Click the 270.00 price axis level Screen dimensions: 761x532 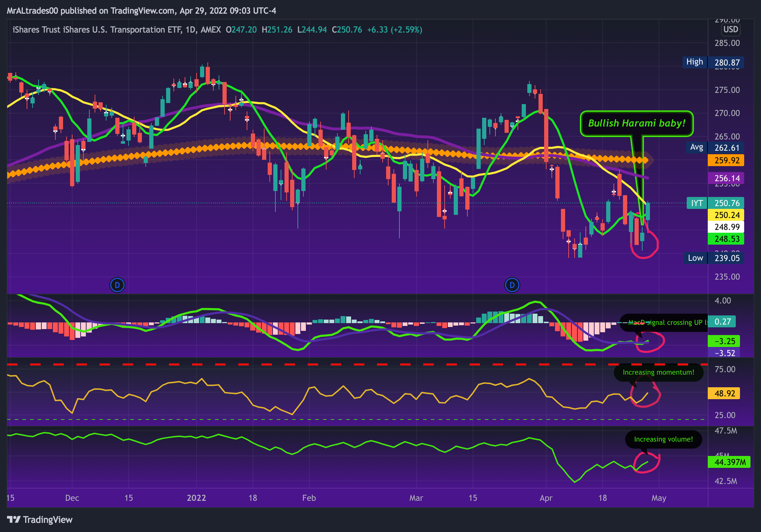[727, 113]
